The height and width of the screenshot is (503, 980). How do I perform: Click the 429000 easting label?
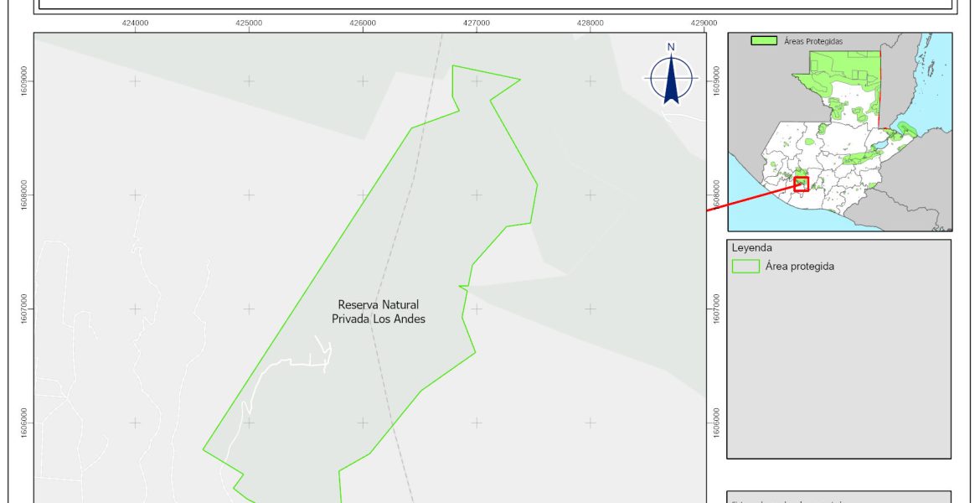(704, 23)
